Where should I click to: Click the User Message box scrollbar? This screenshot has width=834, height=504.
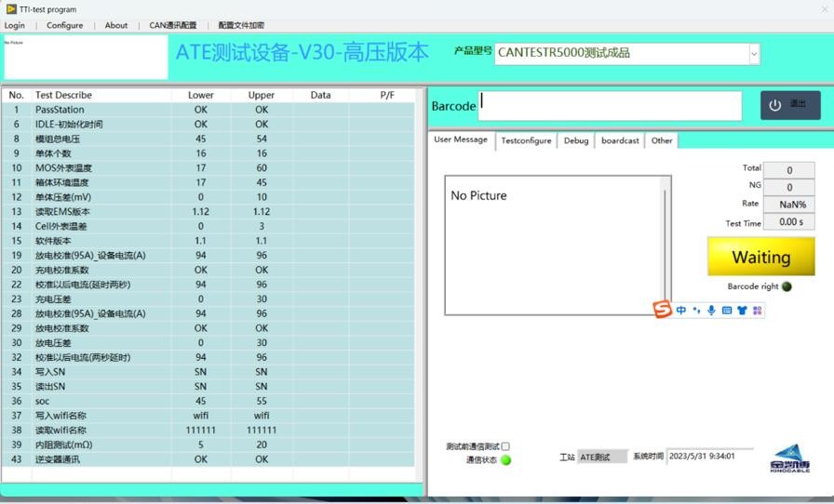coord(666,246)
